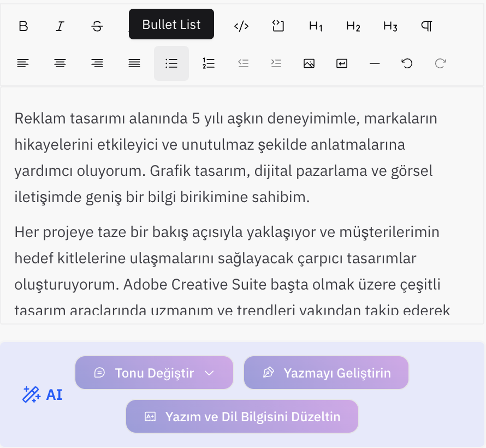Set text to paragraph style

point(427,26)
